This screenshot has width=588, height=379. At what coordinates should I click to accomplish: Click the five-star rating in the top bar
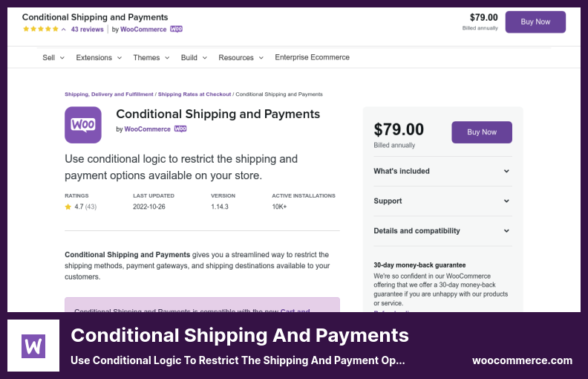click(x=41, y=29)
